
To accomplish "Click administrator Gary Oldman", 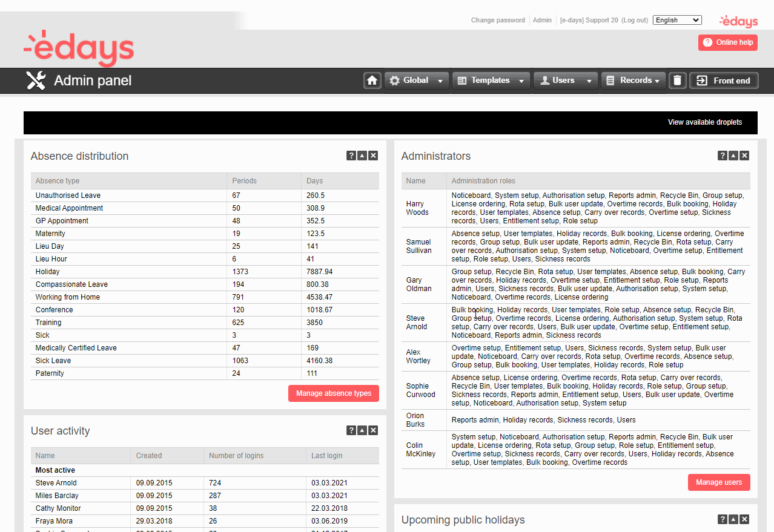I will 418,284.
